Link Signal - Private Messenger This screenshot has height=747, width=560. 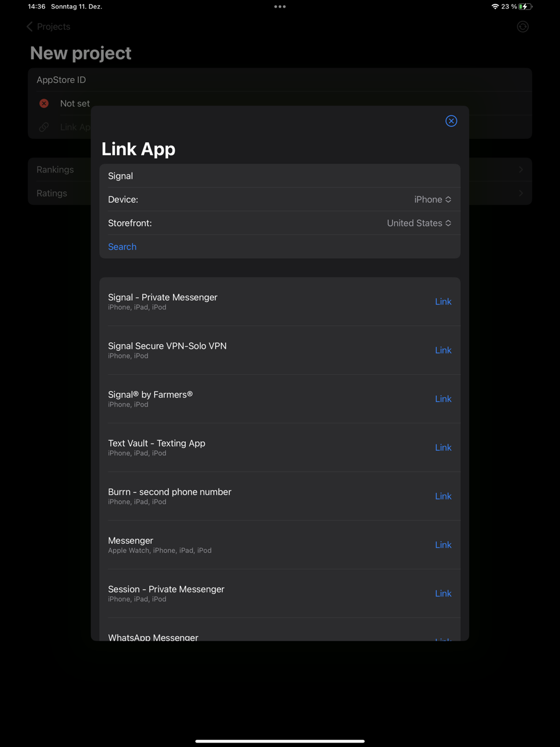443,301
